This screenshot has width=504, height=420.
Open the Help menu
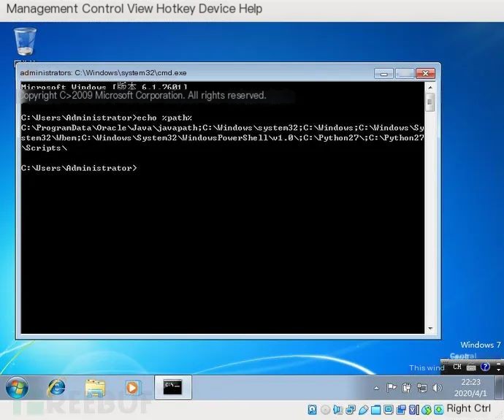250,9
